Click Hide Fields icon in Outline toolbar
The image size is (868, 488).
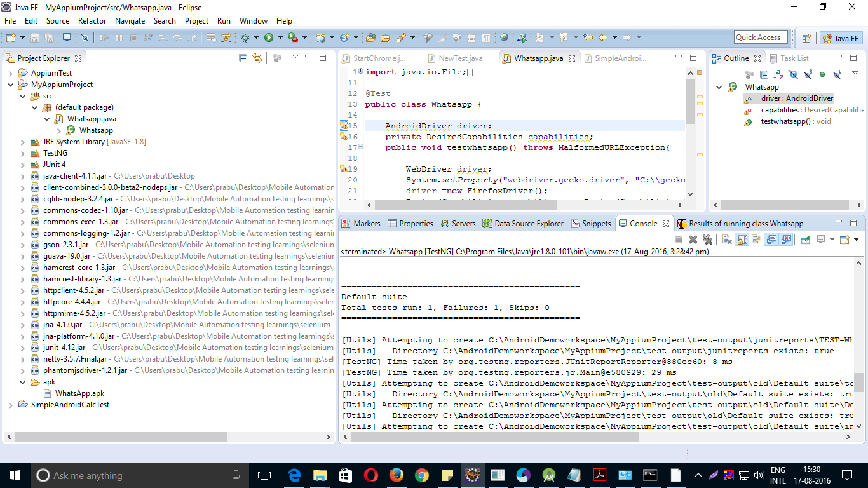point(794,74)
